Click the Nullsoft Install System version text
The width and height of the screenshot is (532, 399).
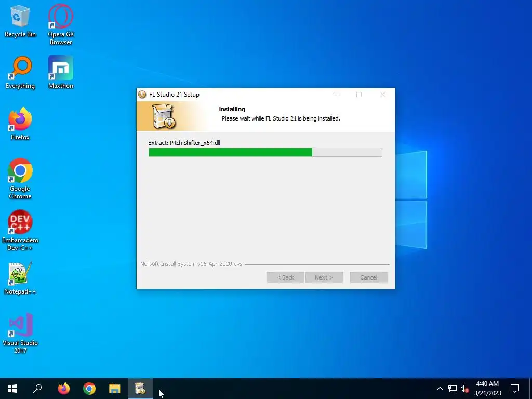[191, 264]
